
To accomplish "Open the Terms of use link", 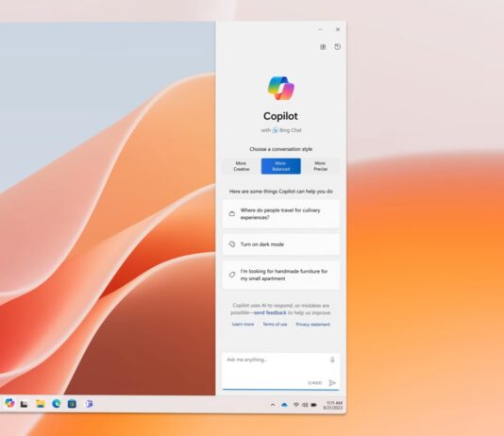I will [275, 325].
